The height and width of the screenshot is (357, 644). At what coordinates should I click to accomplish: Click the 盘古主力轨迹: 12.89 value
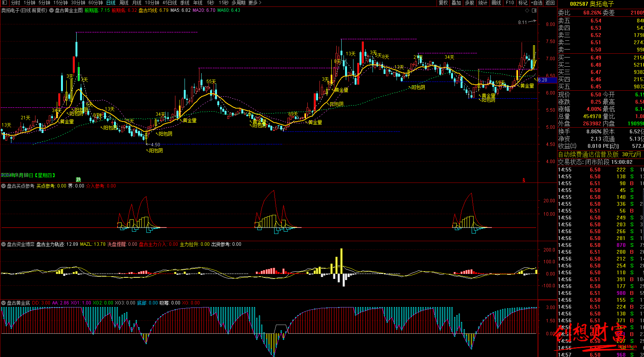coord(57,244)
